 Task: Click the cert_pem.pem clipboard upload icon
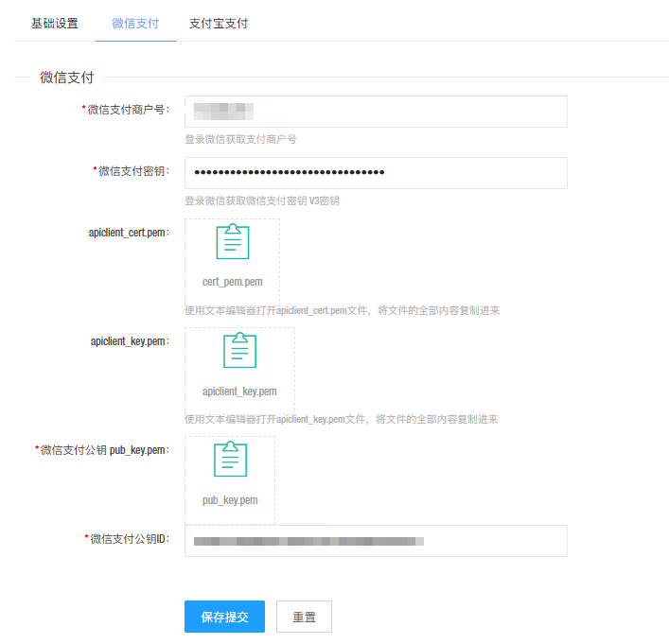coord(233,242)
